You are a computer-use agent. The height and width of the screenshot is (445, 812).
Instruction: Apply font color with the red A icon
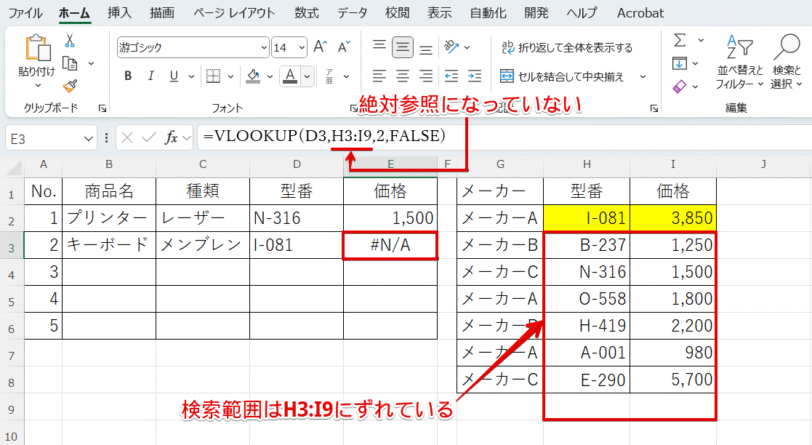pyautogui.click(x=291, y=76)
